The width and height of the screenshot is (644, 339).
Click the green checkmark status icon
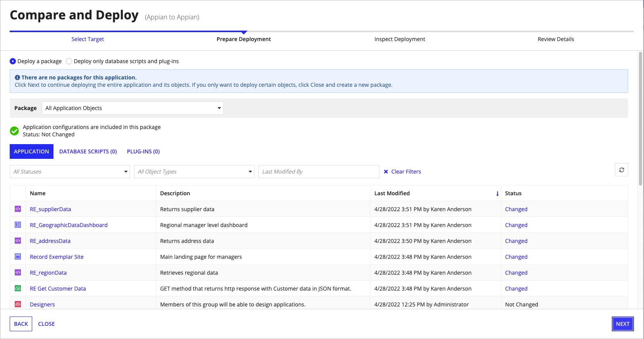click(x=14, y=131)
